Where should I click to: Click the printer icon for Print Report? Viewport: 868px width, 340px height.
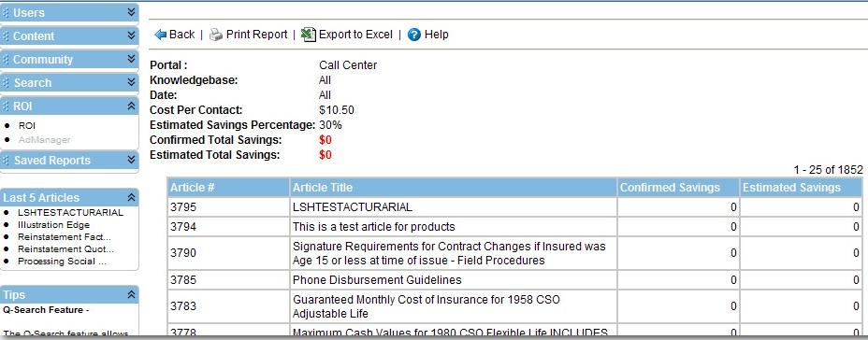click(x=216, y=35)
